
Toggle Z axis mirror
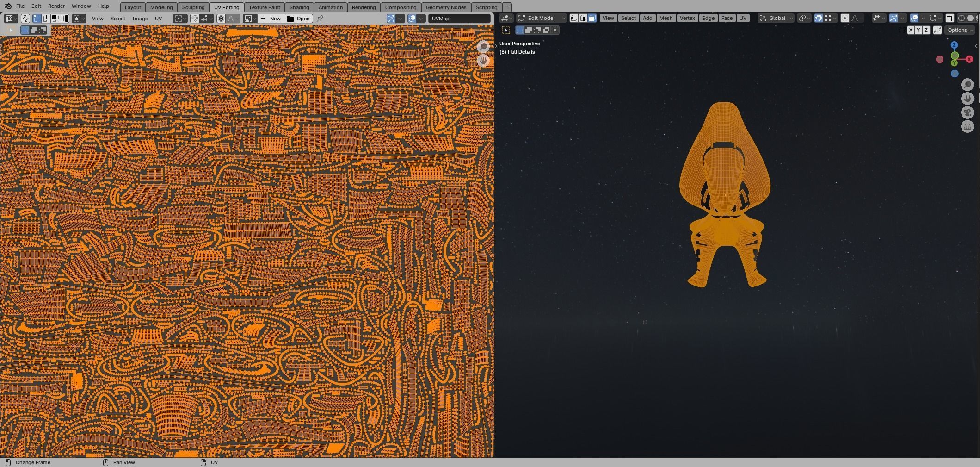pos(926,30)
